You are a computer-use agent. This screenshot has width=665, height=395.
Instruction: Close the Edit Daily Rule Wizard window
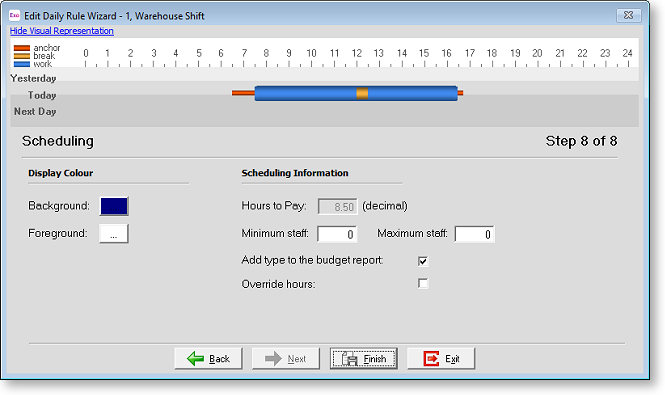point(629,15)
